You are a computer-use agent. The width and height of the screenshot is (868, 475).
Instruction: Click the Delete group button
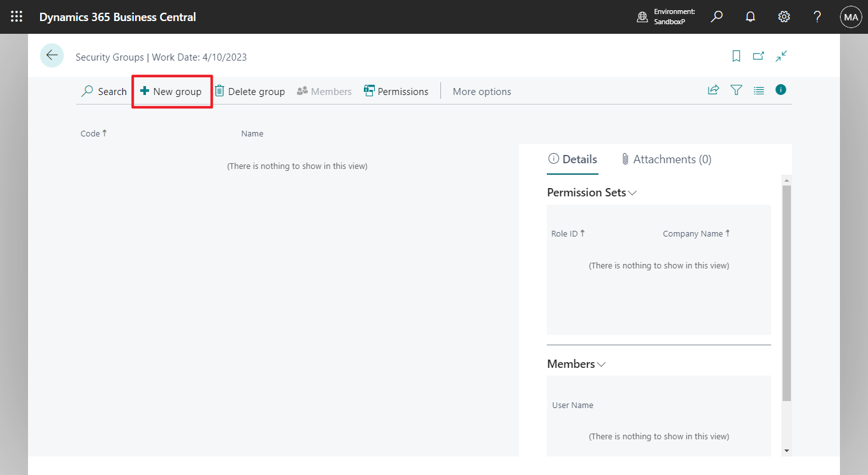(249, 92)
